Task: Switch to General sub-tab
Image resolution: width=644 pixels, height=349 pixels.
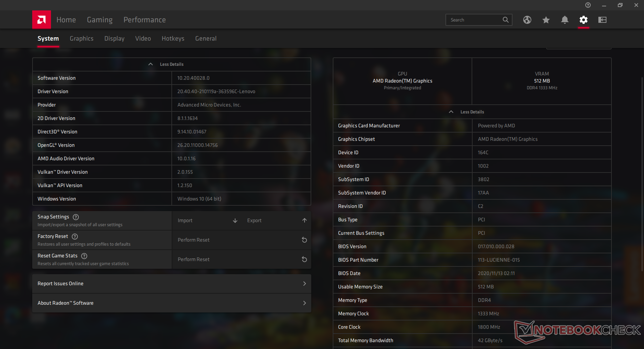Action: click(206, 39)
